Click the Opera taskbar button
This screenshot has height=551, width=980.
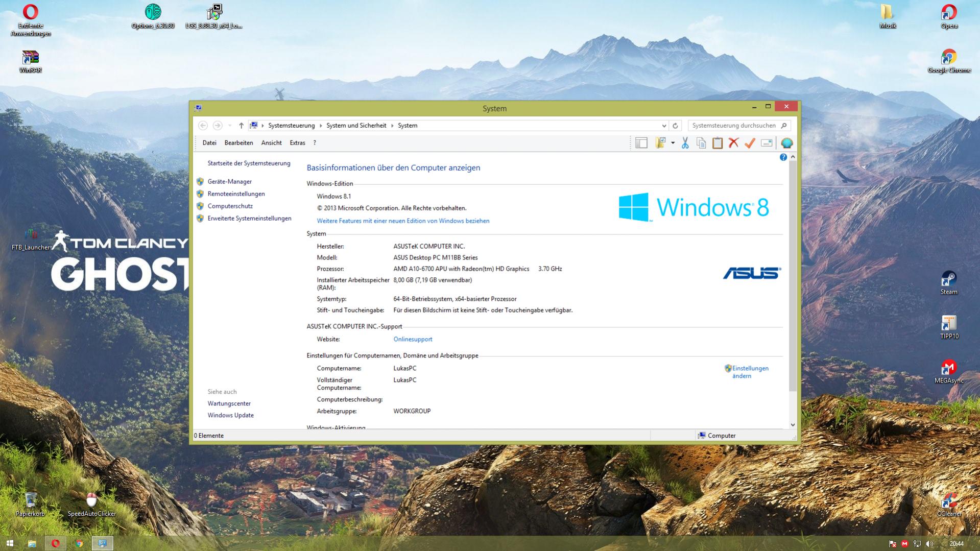point(55,543)
